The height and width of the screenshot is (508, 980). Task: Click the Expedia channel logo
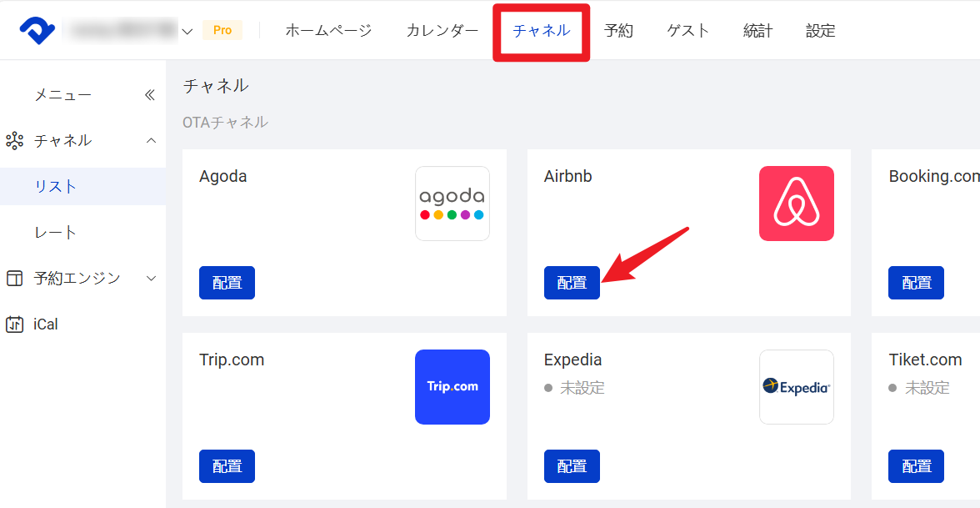click(796, 386)
